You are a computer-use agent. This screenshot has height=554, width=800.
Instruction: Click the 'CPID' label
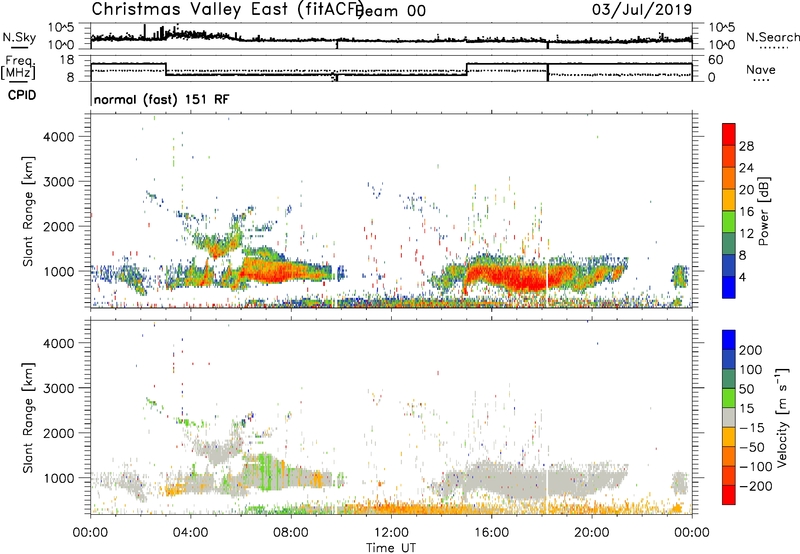click(x=22, y=95)
